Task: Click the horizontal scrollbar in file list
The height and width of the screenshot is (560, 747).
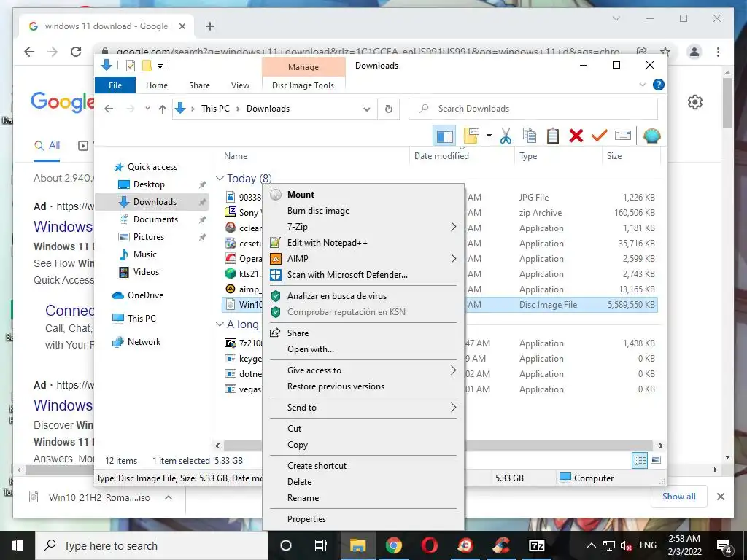Action: click(438, 446)
